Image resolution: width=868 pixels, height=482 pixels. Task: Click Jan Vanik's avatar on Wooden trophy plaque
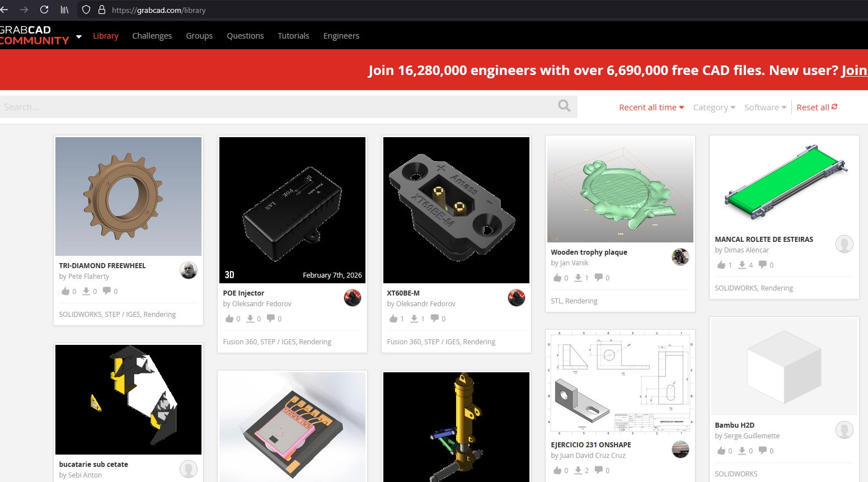[681, 257]
